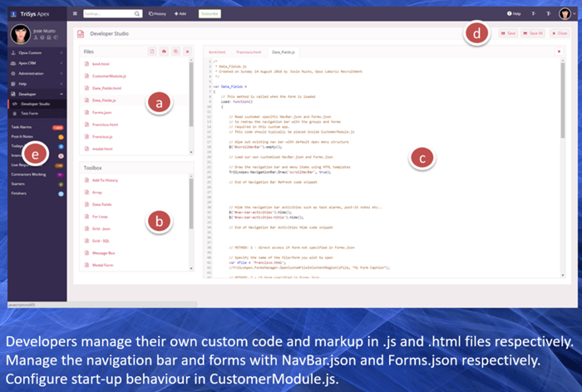Click the Files list scrollbar
The image size is (582, 392).
pyautogui.click(x=191, y=95)
